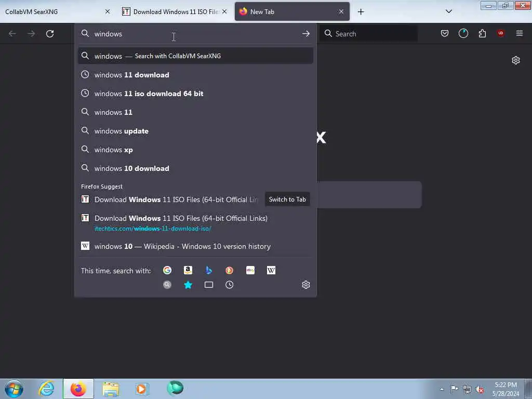Choose 'windows 11 iso download 64 bit' suggestion
The image size is (532, 399).
(x=195, y=94)
